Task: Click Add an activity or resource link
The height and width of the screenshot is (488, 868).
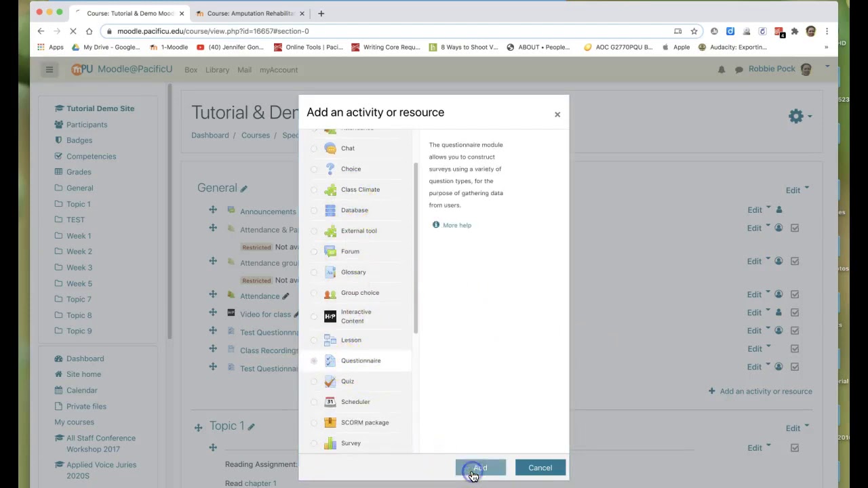Action: click(760, 391)
